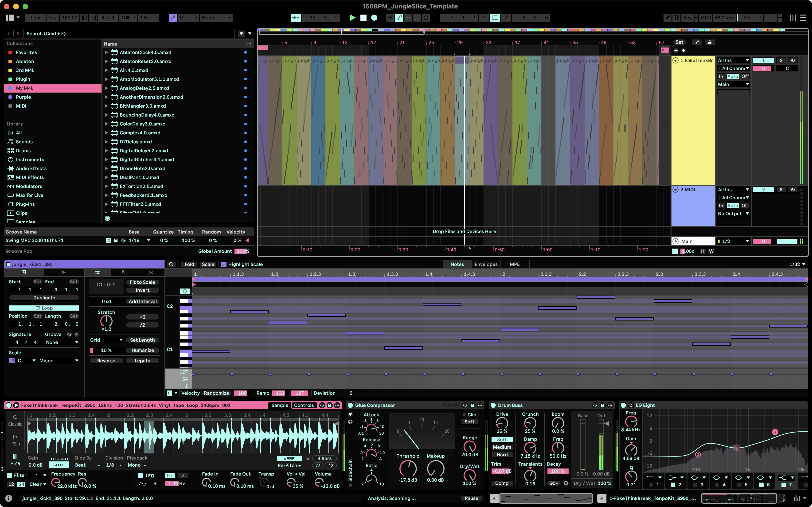Toggle Automation Arm link icon
The image size is (812, 507).
point(399,17)
